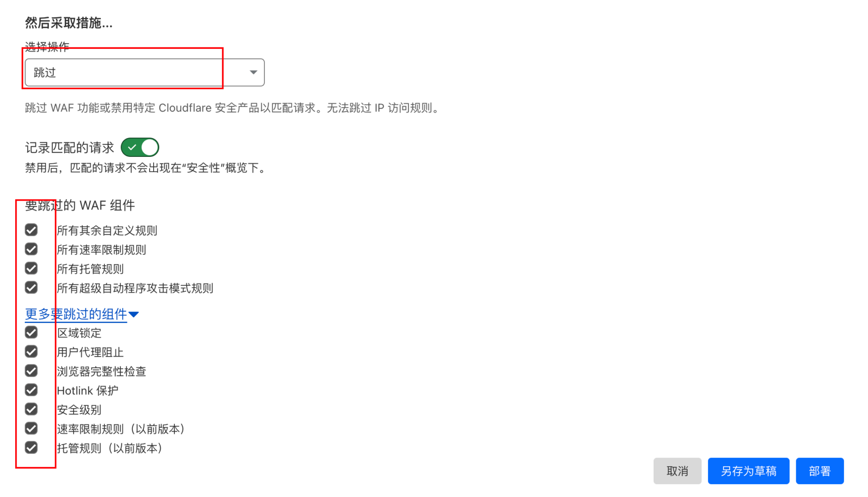
Task: Toggle off 记录匹配的请求 switch
Action: click(140, 147)
